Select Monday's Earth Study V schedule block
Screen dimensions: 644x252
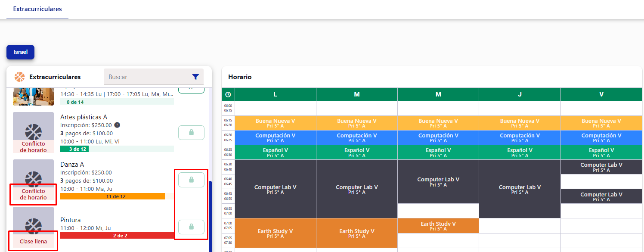[275, 233]
